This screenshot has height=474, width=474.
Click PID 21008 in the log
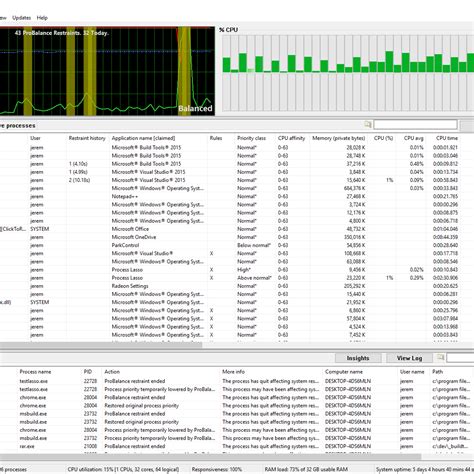pyautogui.click(x=90, y=446)
